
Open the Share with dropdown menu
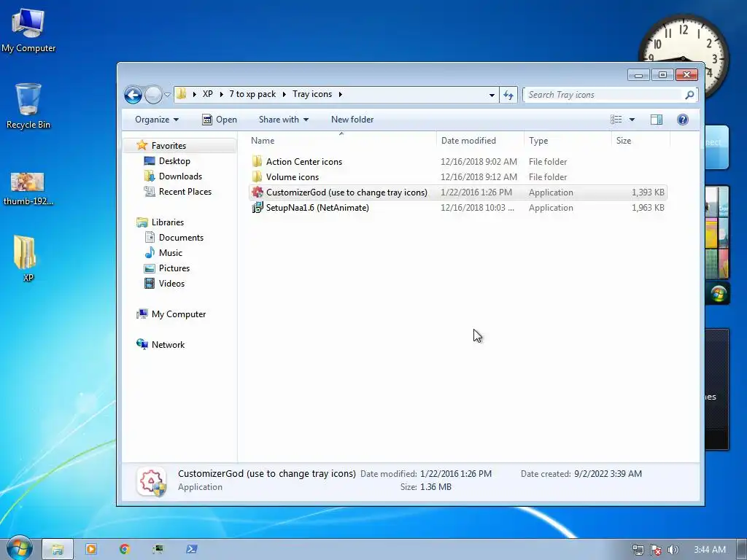pos(284,120)
